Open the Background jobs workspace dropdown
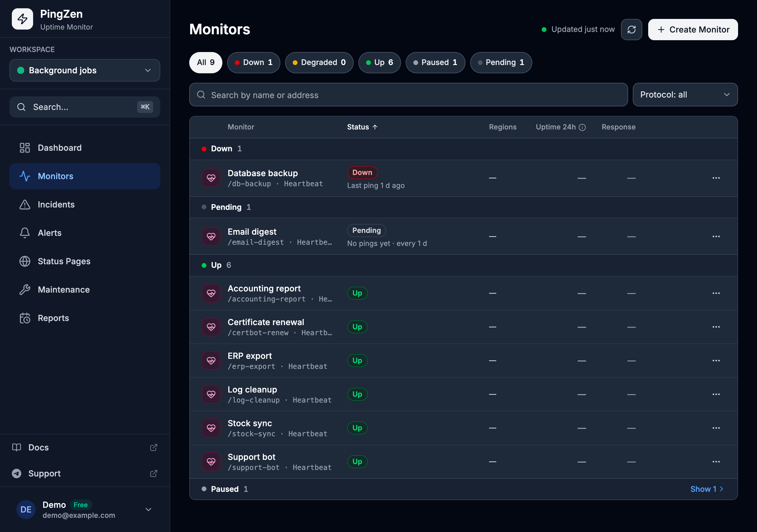 pos(85,70)
